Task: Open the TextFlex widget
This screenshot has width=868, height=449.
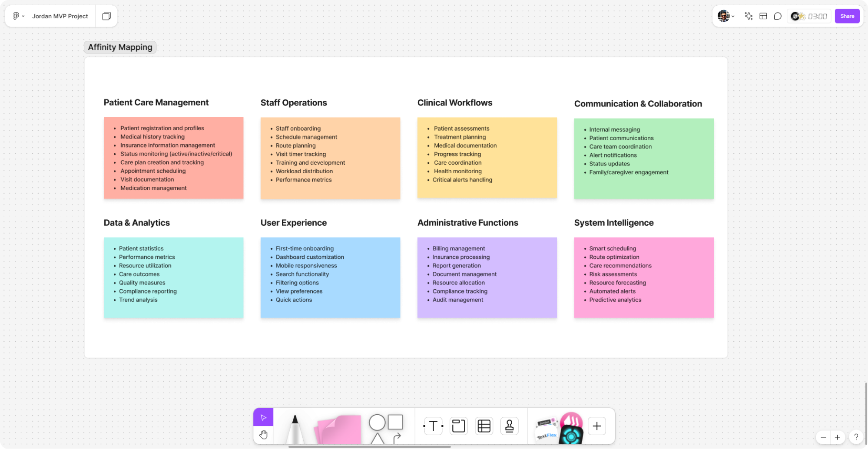Action: (x=547, y=436)
